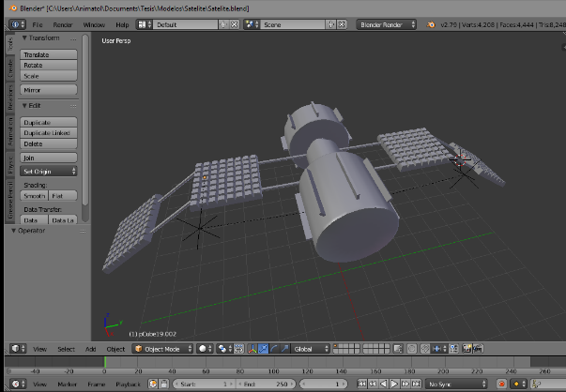This screenshot has height=392, width=566.
Task: Click the snap target icon
Action: [453, 349]
